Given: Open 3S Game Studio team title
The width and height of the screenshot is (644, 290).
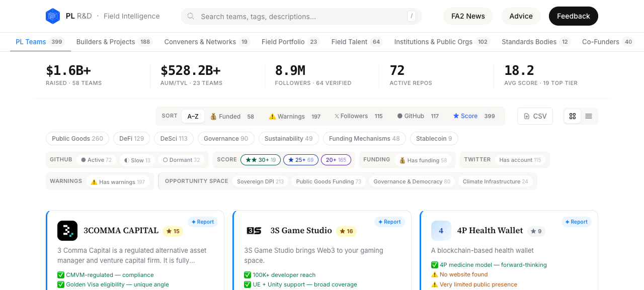Looking at the screenshot, I should pyautogui.click(x=301, y=231).
